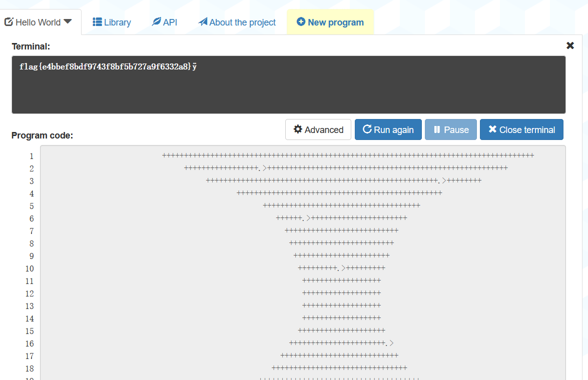Image resolution: width=588 pixels, height=380 pixels.
Task: Click the plus circle icon on New program
Action: coord(301,21)
